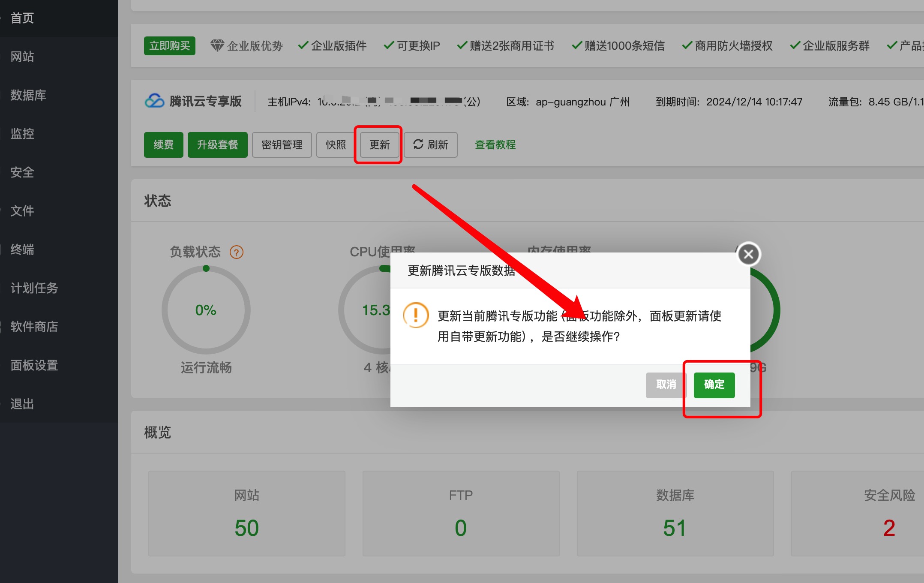This screenshot has width=924, height=583.
Task: Click the dialog title 更新腾讯云专版数据
Action: (461, 270)
